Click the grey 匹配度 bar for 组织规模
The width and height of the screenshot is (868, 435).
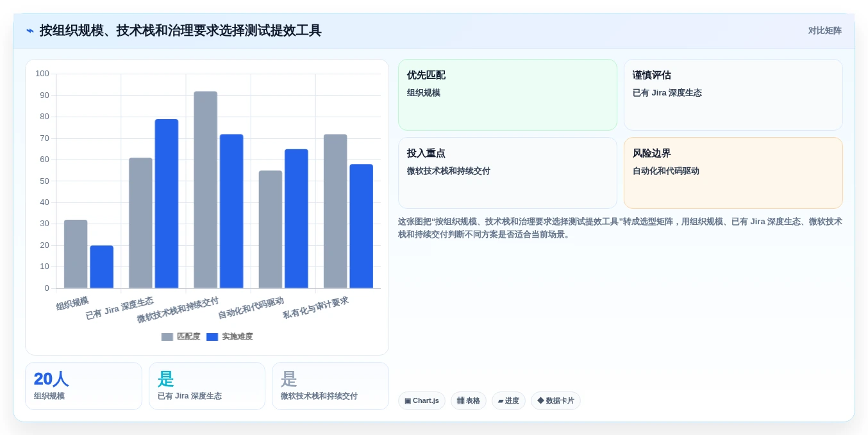tap(76, 254)
